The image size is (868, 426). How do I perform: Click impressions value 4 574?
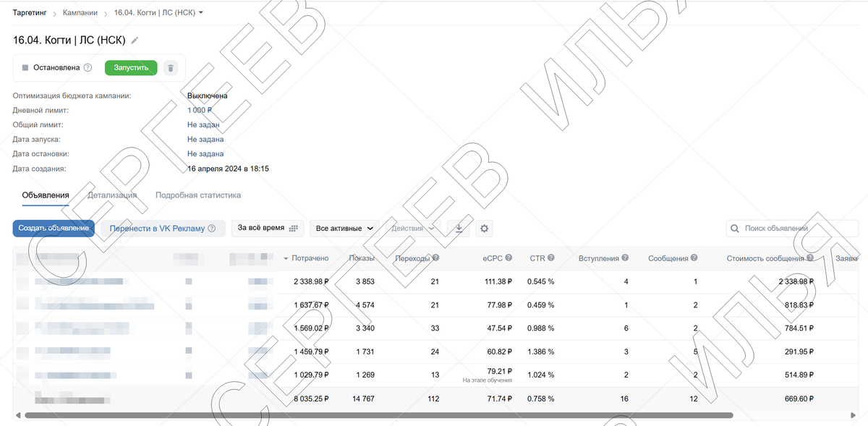coord(364,305)
